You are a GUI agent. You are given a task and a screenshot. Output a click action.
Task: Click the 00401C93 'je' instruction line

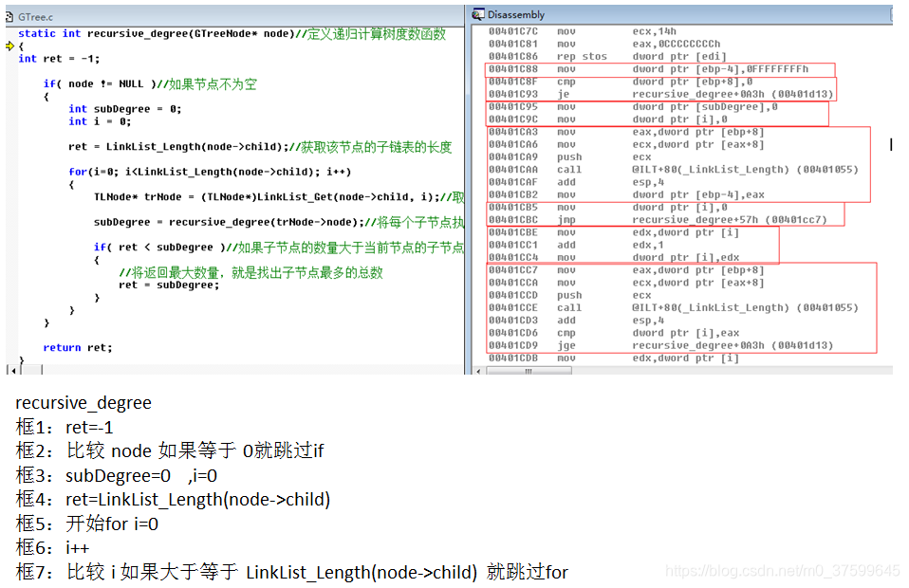click(661, 94)
